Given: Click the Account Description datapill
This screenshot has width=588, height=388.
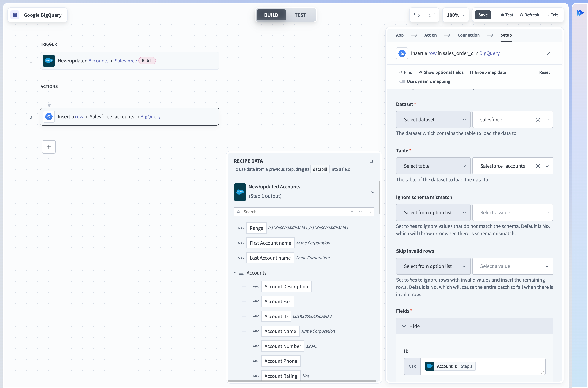Looking at the screenshot, I should (x=286, y=287).
